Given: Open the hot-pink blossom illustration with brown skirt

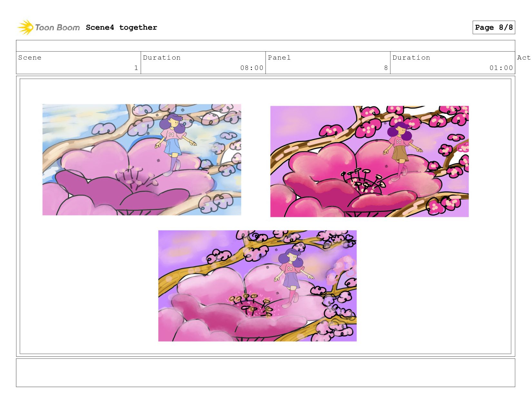Looking at the screenshot, I should (x=369, y=161).
